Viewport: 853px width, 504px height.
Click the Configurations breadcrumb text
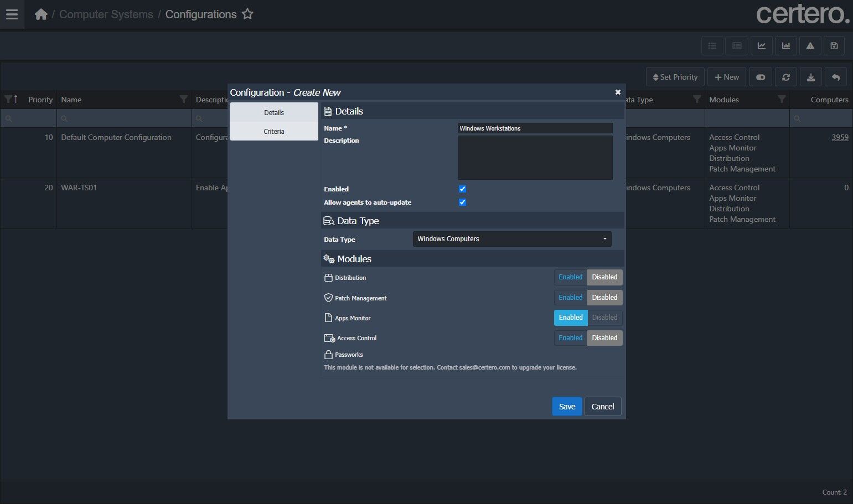201,14
